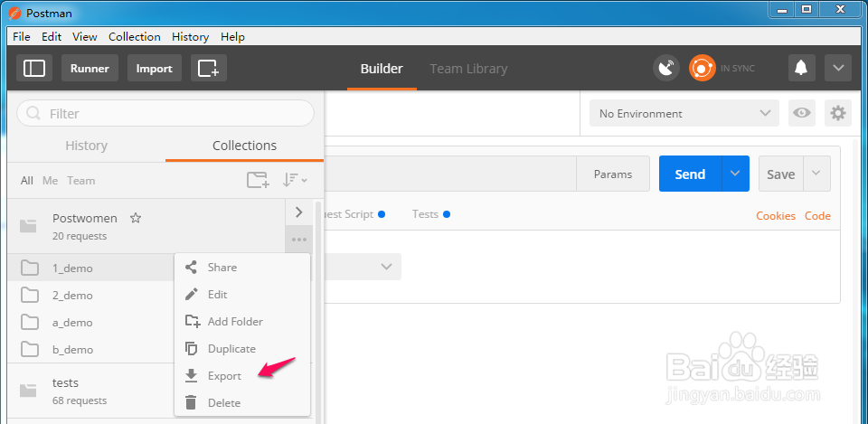Open Collection menu
The image size is (868, 424).
pyautogui.click(x=135, y=36)
